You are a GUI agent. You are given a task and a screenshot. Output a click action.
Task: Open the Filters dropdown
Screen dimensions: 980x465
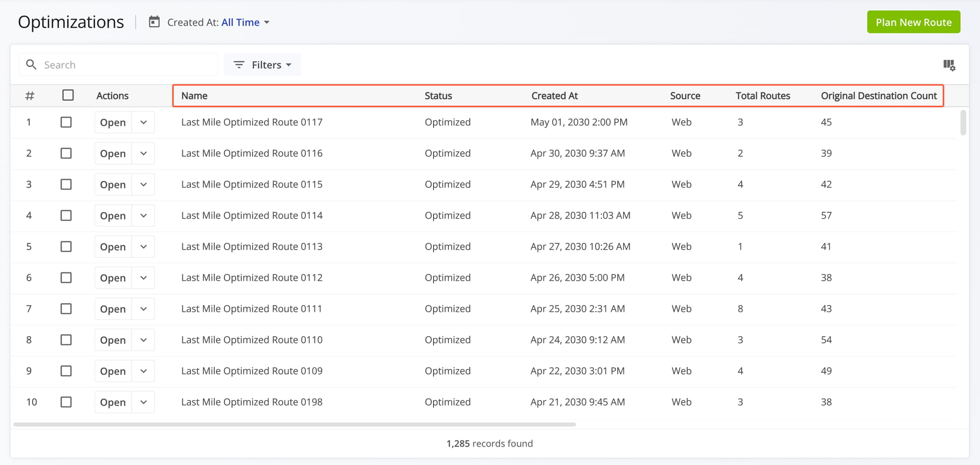(262, 65)
